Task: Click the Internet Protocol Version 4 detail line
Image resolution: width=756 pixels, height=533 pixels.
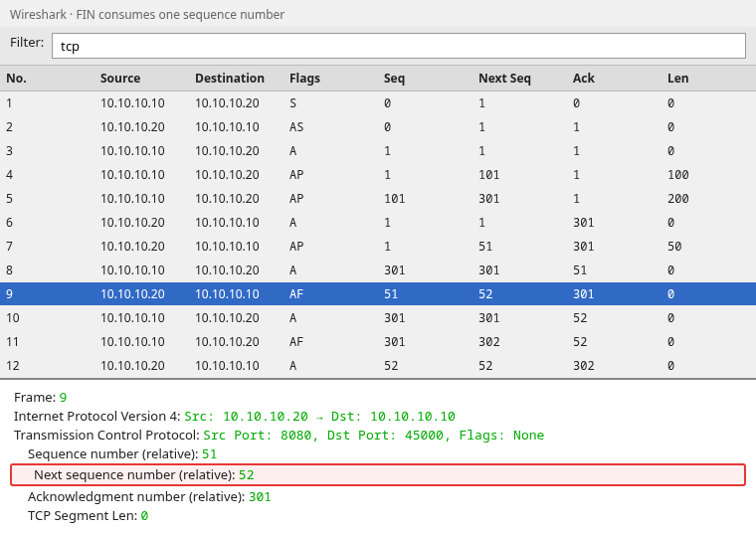Action: 235,416
